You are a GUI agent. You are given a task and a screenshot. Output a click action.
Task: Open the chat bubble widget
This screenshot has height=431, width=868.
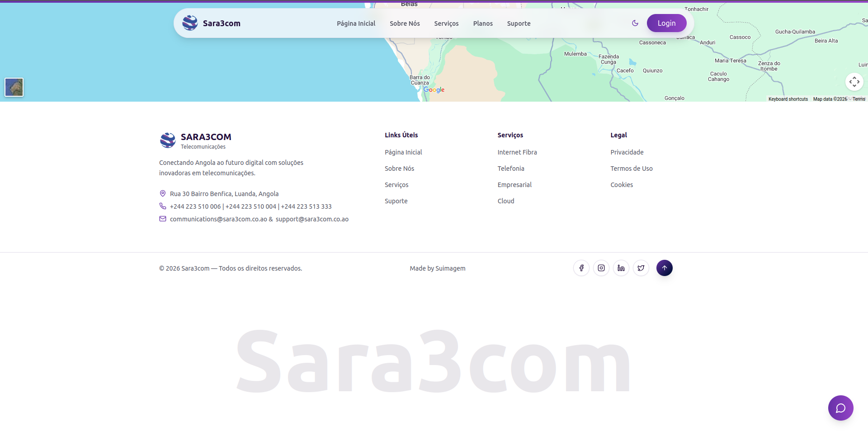pyautogui.click(x=840, y=408)
